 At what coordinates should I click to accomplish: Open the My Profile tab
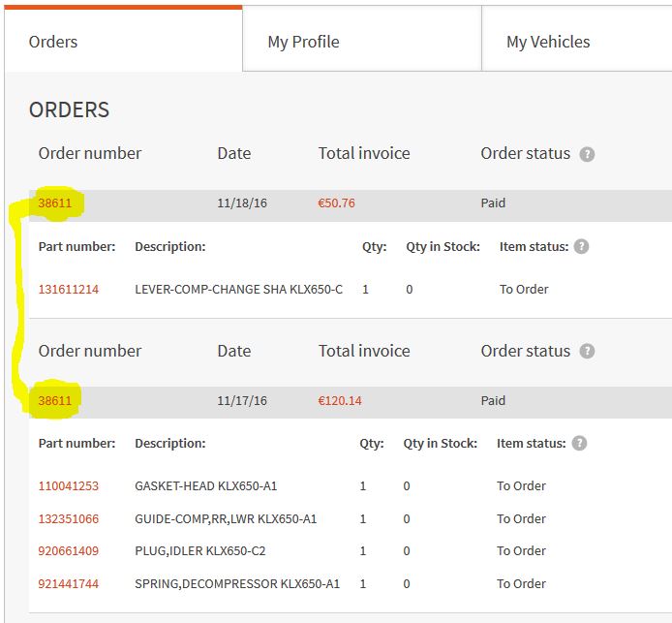[x=303, y=42]
